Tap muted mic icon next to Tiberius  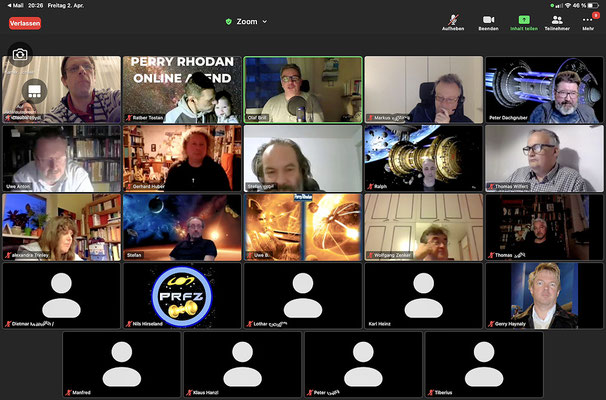point(431,393)
